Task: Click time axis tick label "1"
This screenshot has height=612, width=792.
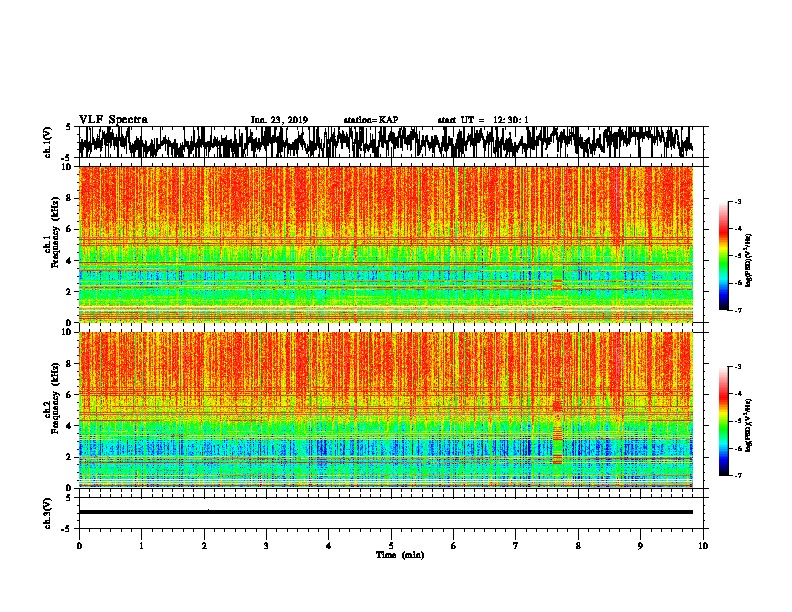Action: coord(141,545)
